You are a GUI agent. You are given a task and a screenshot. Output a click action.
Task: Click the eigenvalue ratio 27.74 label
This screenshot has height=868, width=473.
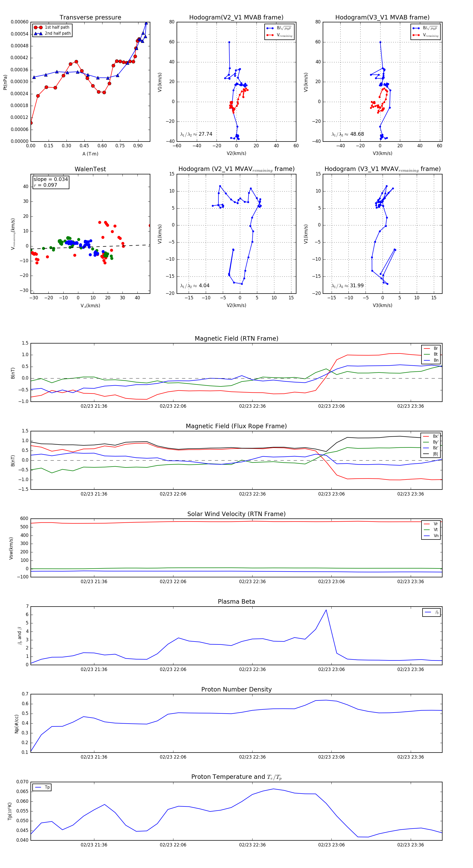coord(196,134)
